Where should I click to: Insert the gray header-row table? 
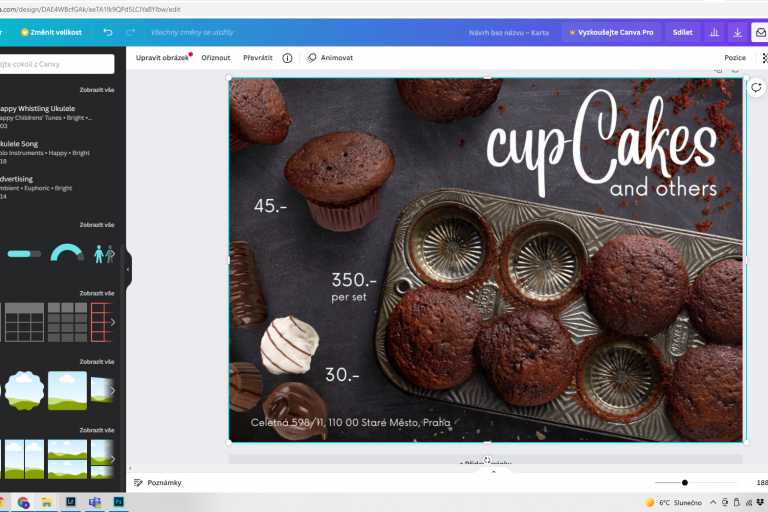[x=24, y=322]
